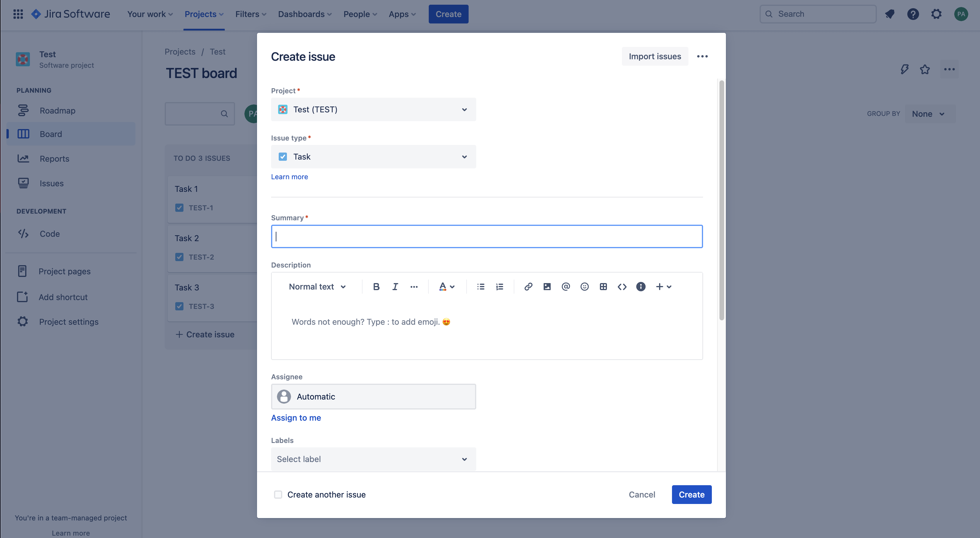Open the Select label dropdown
The width and height of the screenshot is (980, 538).
pyautogui.click(x=373, y=459)
